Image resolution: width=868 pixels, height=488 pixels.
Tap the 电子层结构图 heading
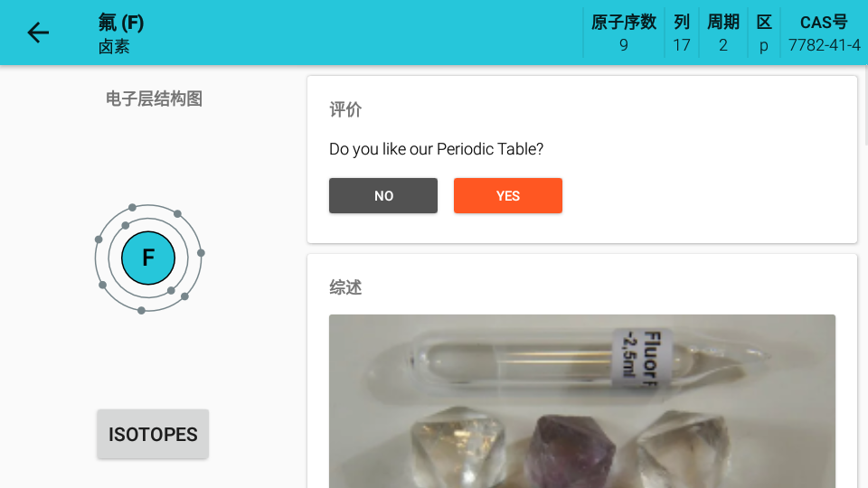pos(154,99)
